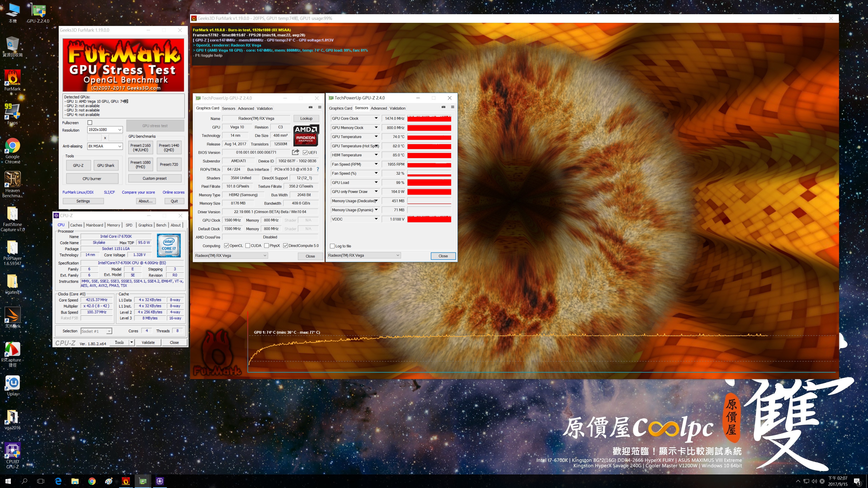Switch to the Caches tab in CPU-Z
This screenshot has width=868, height=488.
point(76,225)
